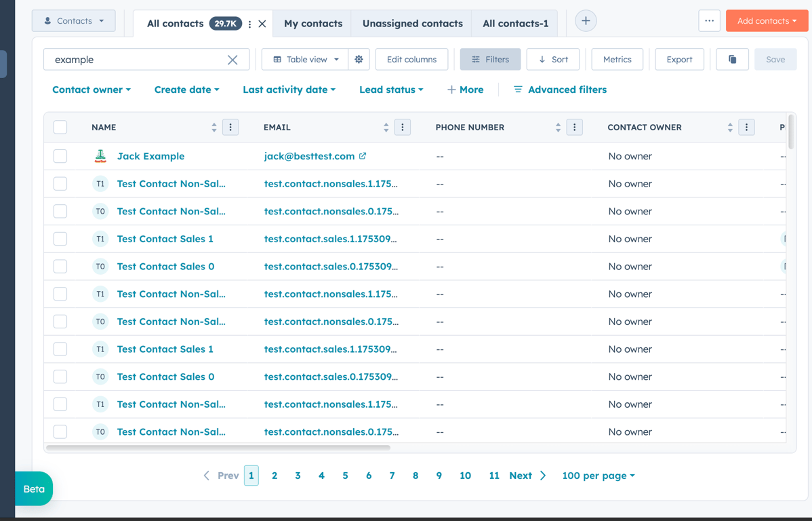Screen dimensions: 812x521
Task: Toggle the Filters button
Action: click(490, 60)
